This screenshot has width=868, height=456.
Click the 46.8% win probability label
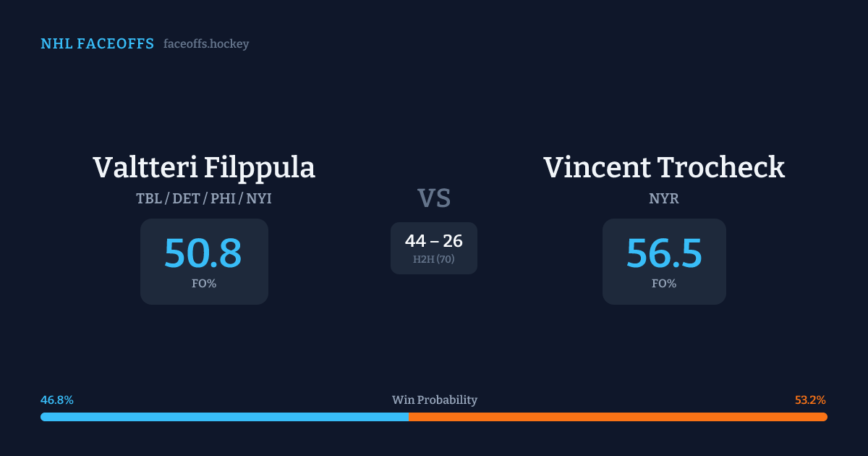coord(57,400)
